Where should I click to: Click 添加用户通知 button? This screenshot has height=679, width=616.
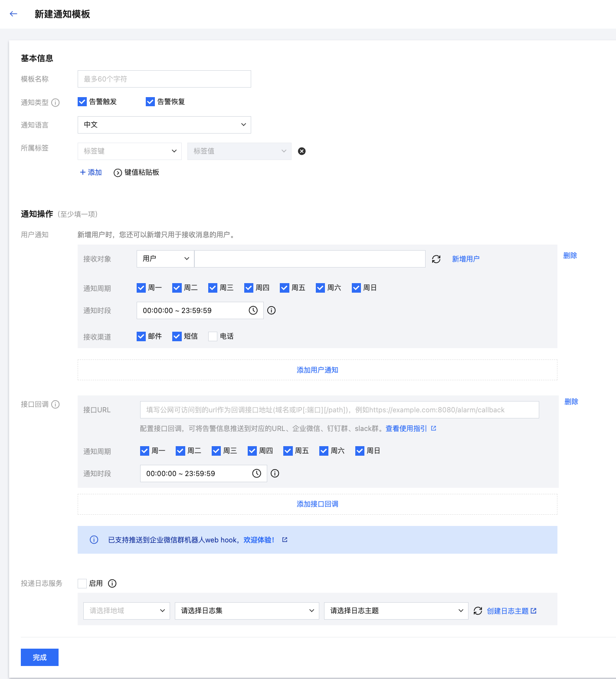(318, 370)
